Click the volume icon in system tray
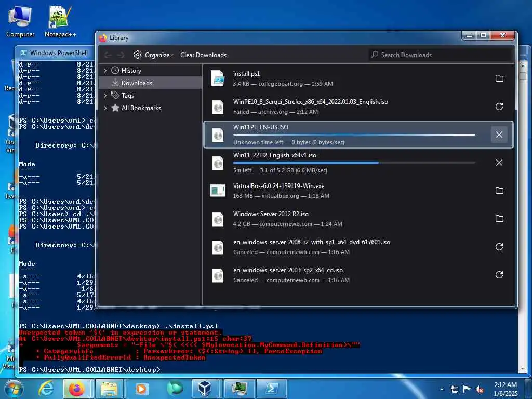The image size is (532, 399). click(480, 390)
